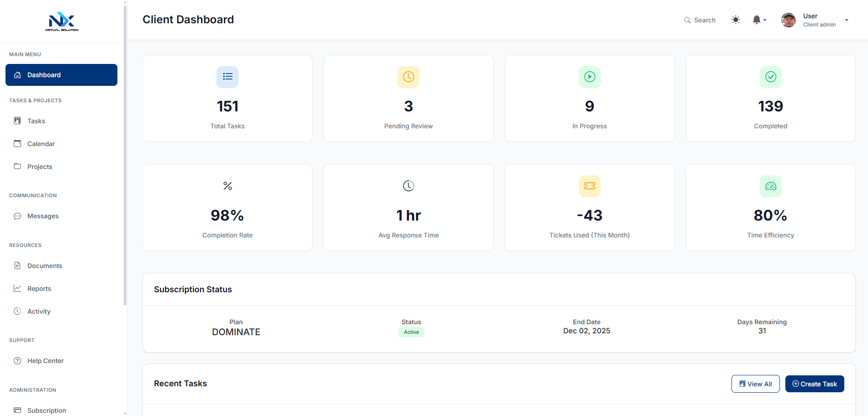Expand the user profile dropdown arrow
The height and width of the screenshot is (416, 868).
tap(847, 20)
